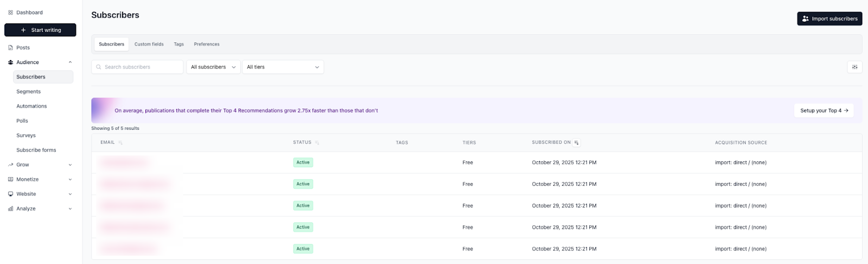The height and width of the screenshot is (264, 868).
Task: Click the Analyze bar chart icon
Action: (10, 209)
